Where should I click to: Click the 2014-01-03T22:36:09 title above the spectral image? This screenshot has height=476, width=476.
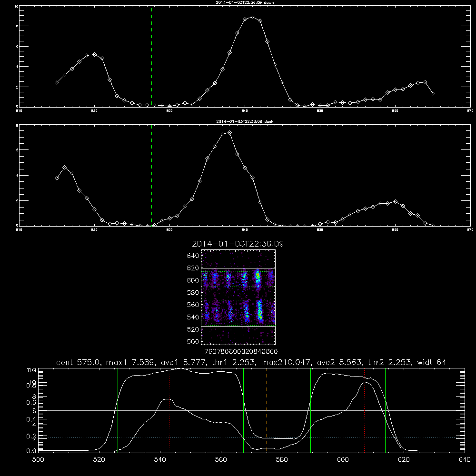click(x=238, y=244)
